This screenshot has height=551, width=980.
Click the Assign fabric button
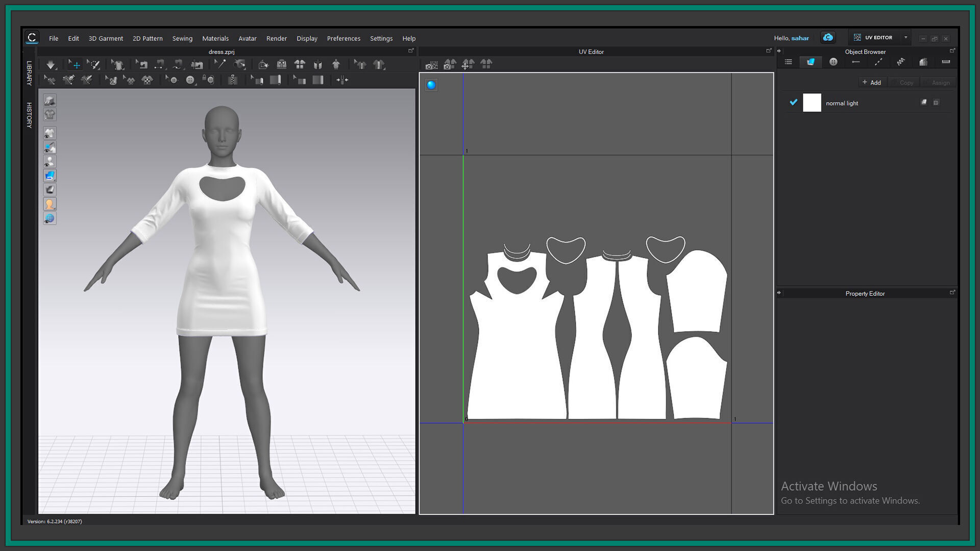[938, 82]
